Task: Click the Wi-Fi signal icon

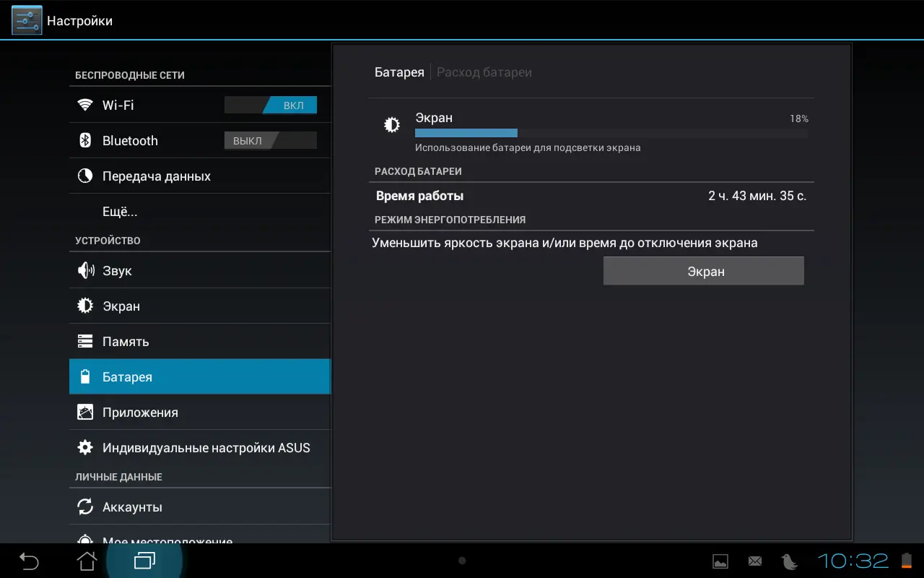Action: point(85,105)
